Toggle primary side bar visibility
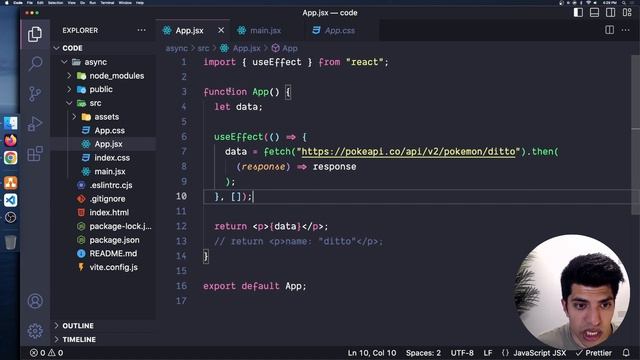This screenshot has height=360, width=640. (578, 13)
